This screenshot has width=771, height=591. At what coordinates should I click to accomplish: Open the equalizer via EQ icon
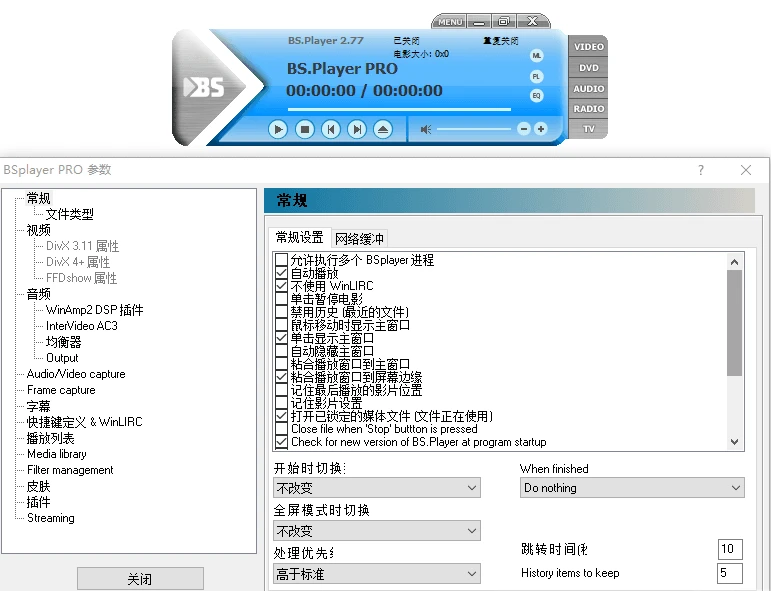(x=536, y=95)
